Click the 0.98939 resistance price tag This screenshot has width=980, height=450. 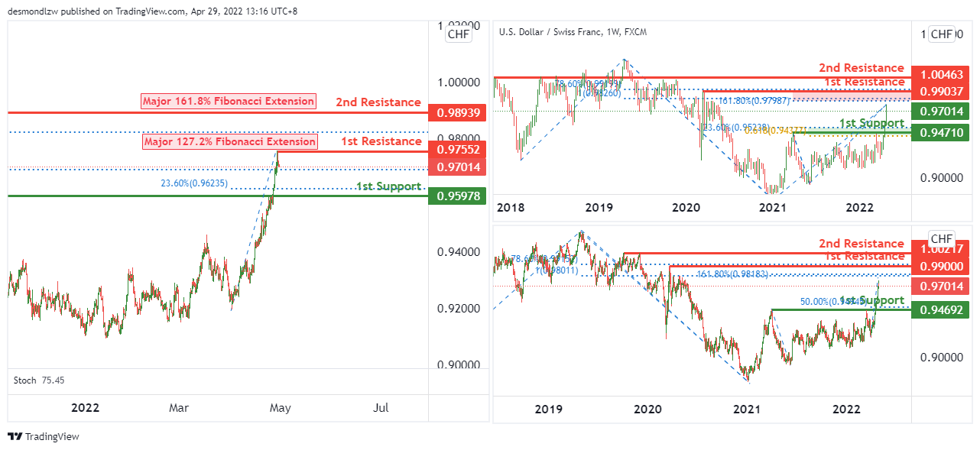click(x=459, y=113)
